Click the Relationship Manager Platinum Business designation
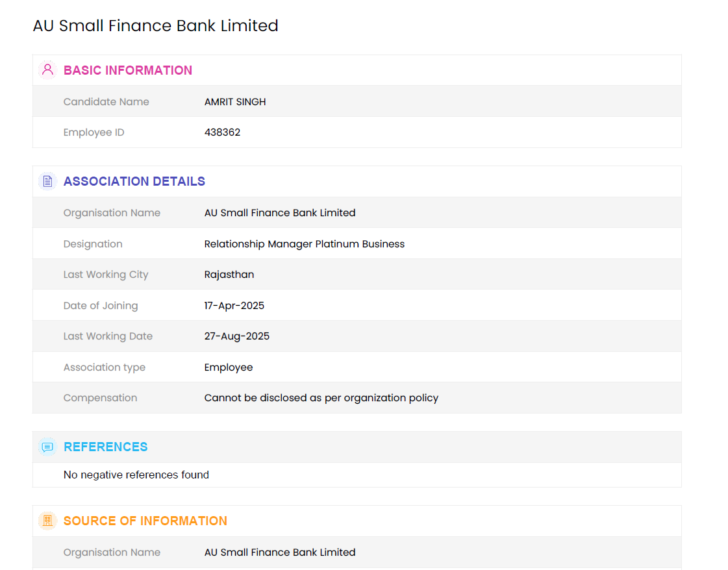Viewport: 728px width, 570px height. coord(305,244)
